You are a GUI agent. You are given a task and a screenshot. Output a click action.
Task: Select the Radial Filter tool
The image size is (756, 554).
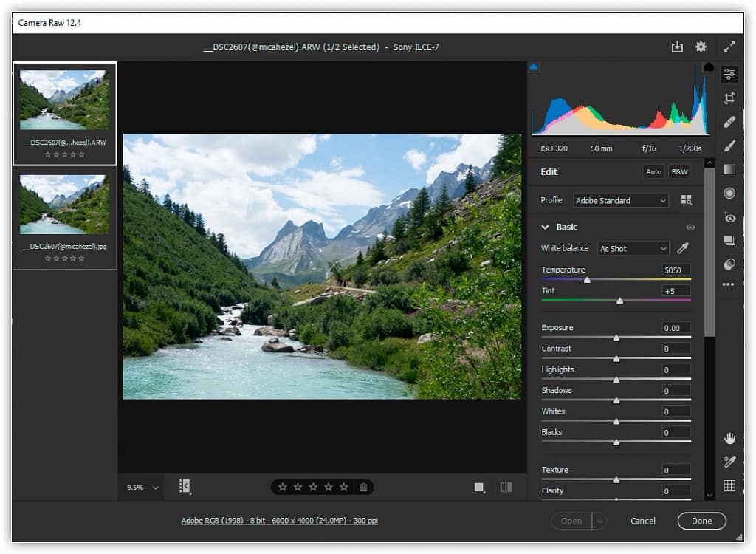coord(729,193)
